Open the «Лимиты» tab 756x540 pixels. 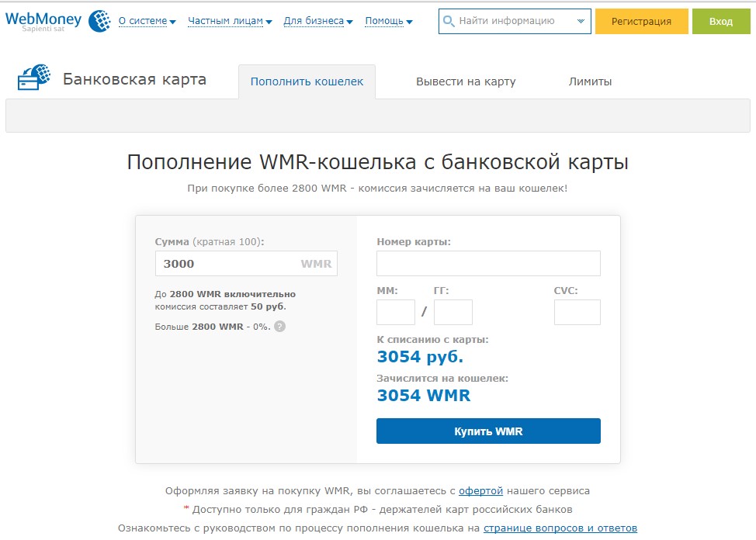click(x=590, y=81)
